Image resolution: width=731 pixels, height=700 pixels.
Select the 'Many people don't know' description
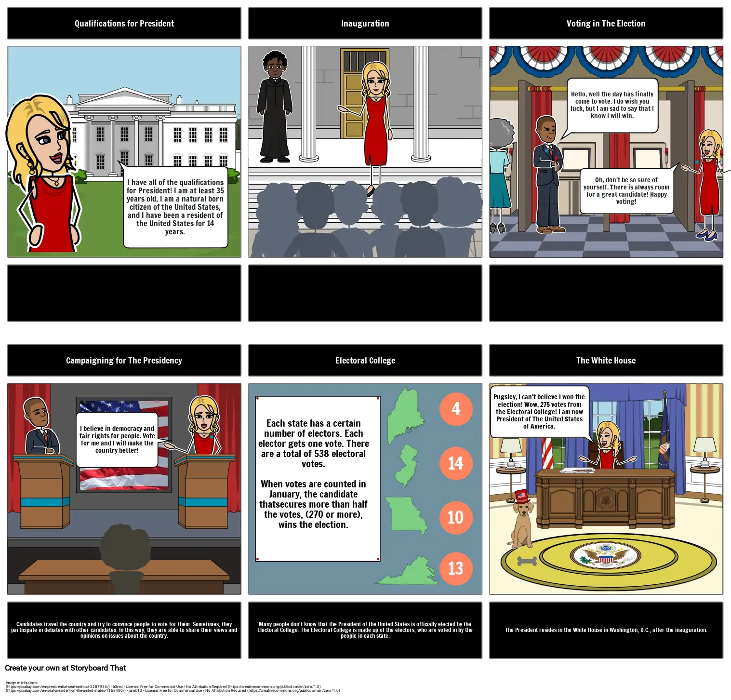tap(365, 630)
